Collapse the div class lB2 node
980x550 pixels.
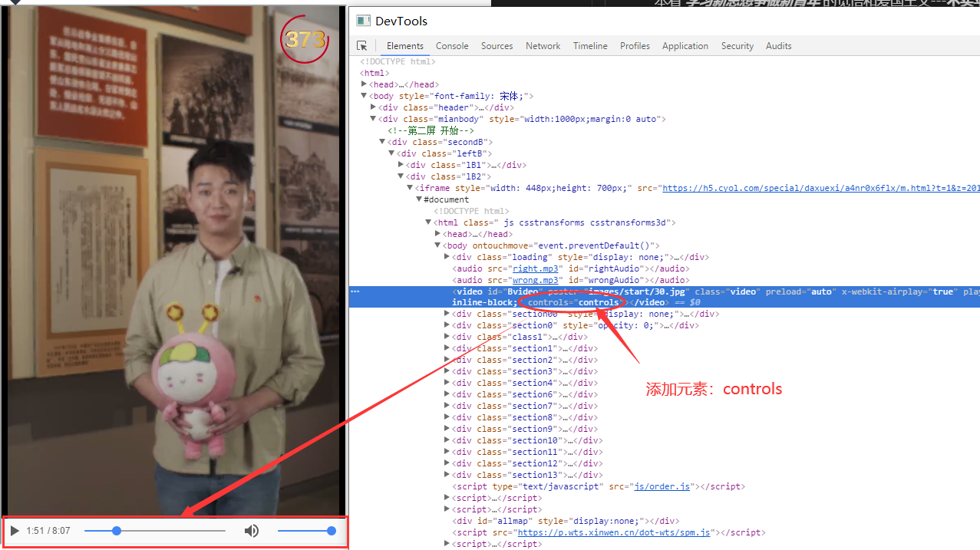pos(401,176)
